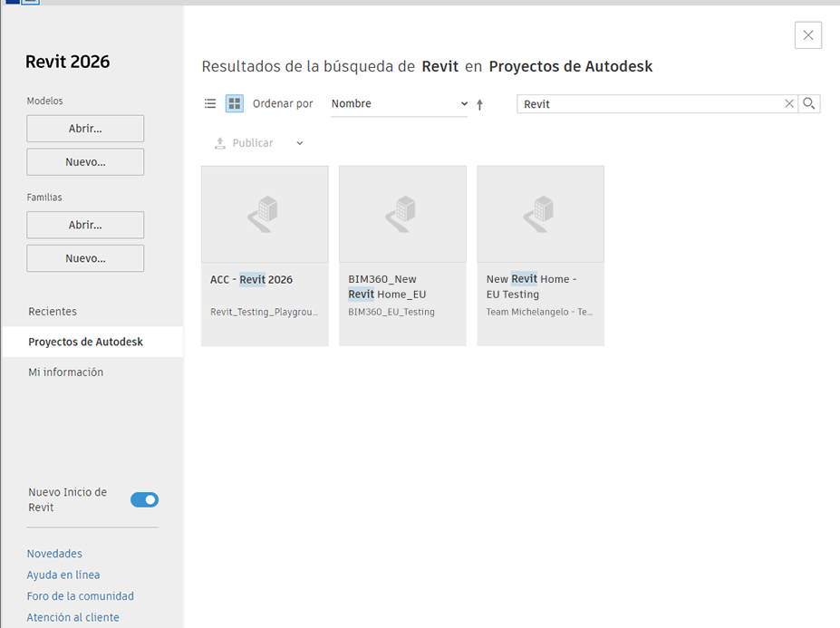Open the ACC - Revit 2026 project thumbnail
The image size is (840, 628).
tap(265, 215)
